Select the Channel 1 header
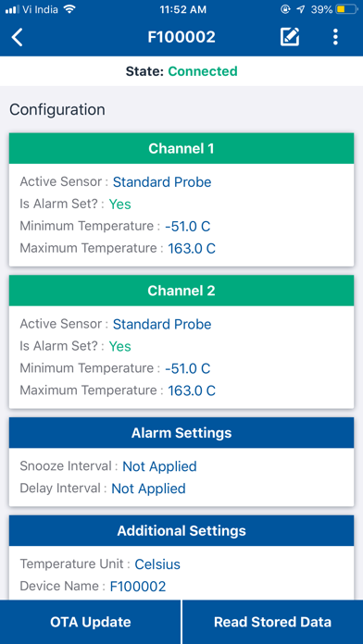 click(x=181, y=148)
